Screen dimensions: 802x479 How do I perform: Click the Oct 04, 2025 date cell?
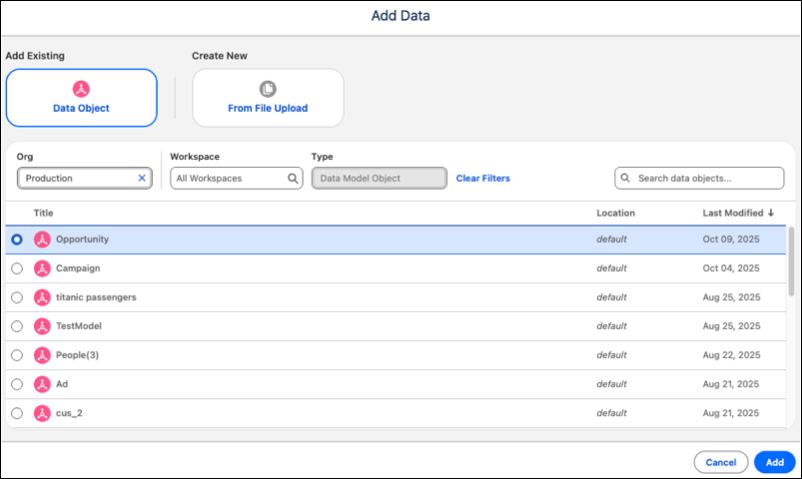point(731,268)
